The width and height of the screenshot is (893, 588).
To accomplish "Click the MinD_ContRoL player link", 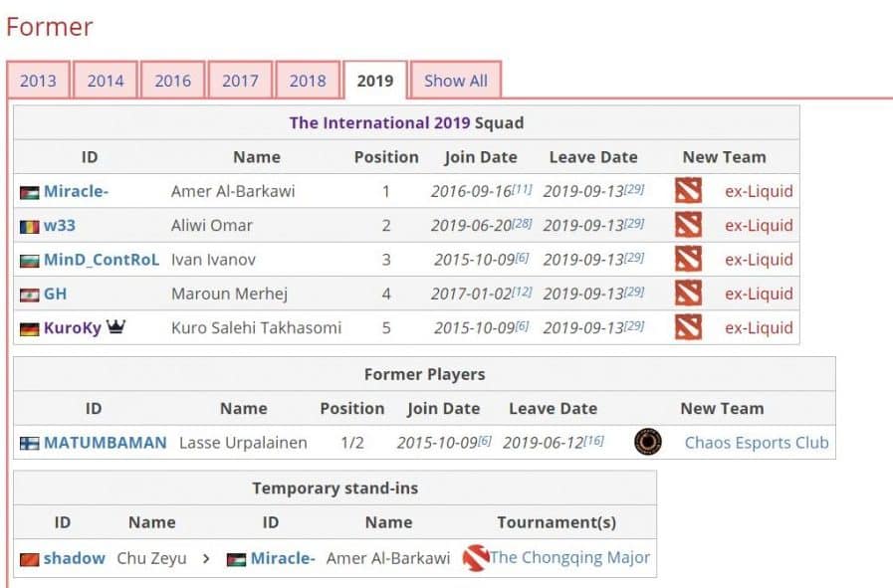I will 102,260.
